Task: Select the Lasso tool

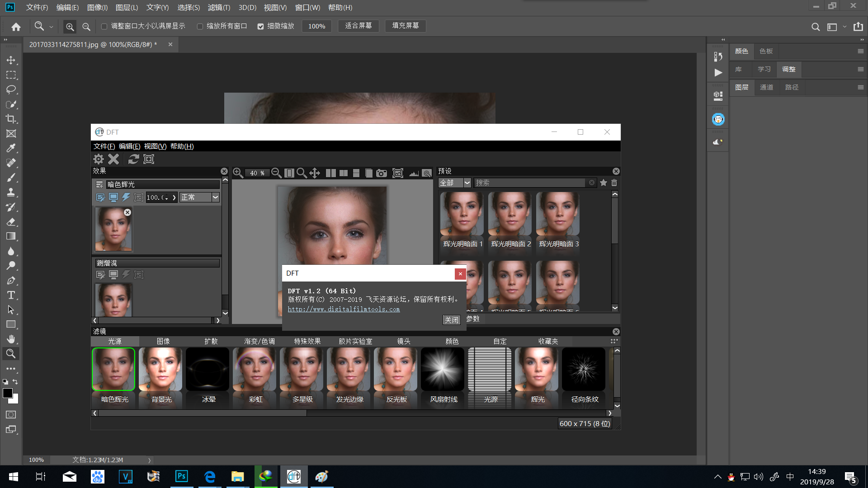Action: point(11,89)
